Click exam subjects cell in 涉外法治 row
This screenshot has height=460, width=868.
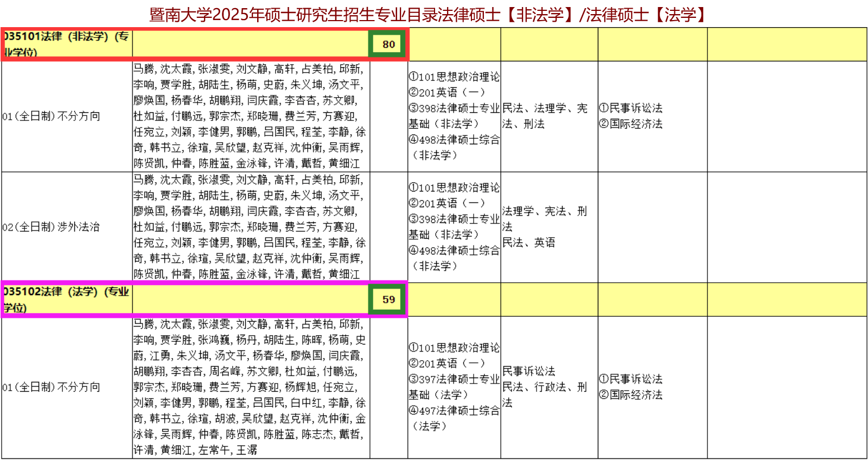(x=454, y=227)
